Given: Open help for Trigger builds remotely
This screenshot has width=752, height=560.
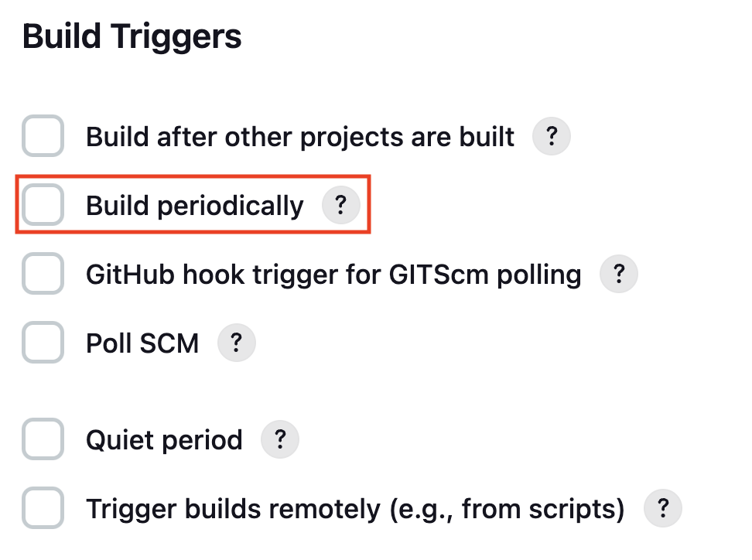Looking at the screenshot, I should tap(663, 508).
